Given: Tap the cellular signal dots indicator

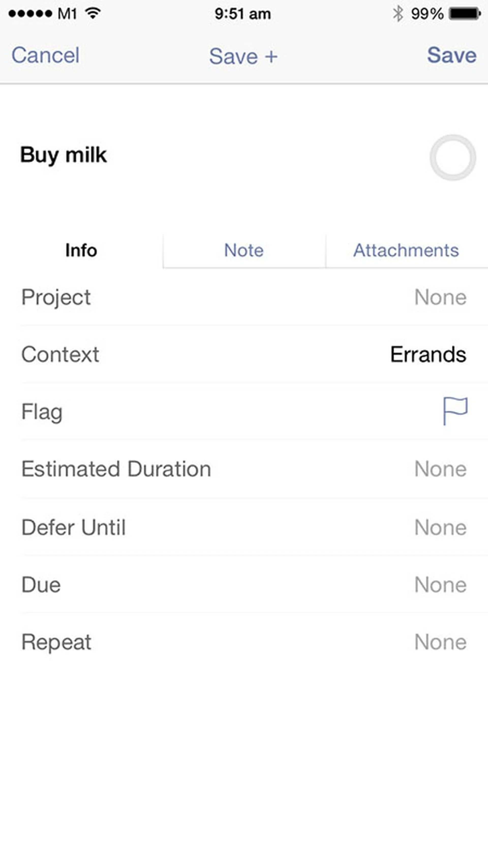Looking at the screenshot, I should [30, 14].
